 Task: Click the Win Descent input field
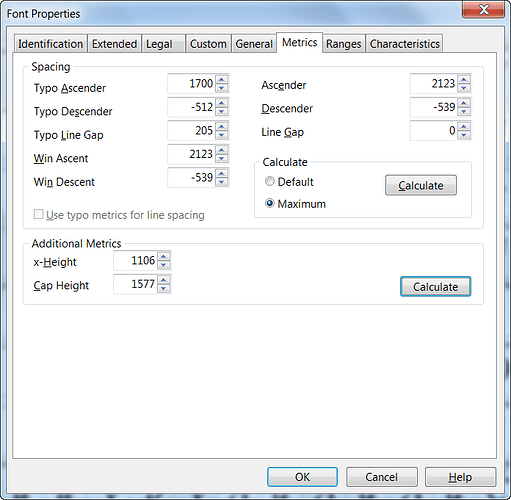coord(192,177)
